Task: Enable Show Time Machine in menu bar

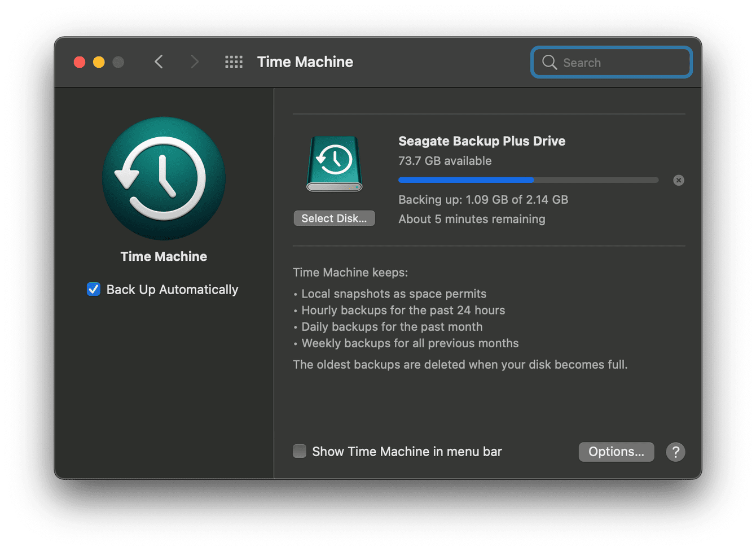Action: pos(299,451)
